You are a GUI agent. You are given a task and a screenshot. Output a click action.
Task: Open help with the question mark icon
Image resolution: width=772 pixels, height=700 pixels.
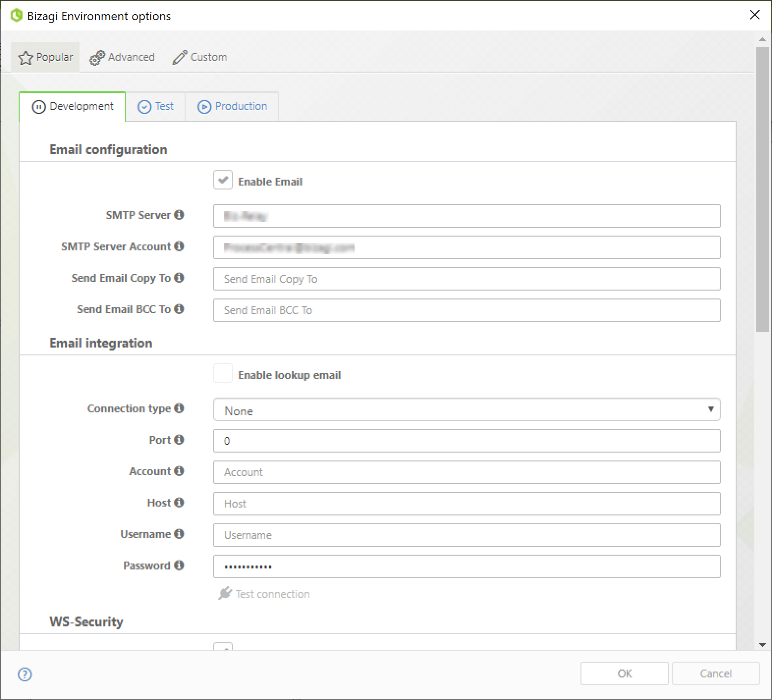pyautogui.click(x=25, y=674)
